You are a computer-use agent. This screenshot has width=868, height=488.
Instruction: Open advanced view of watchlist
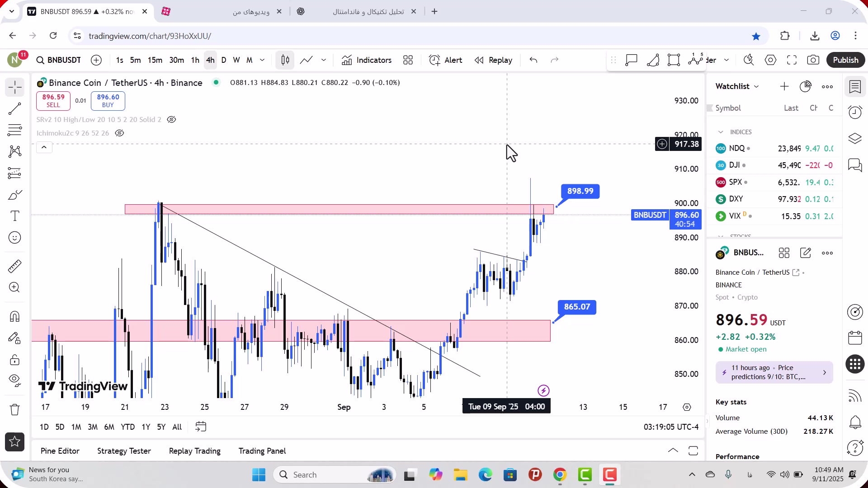[805, 86]
